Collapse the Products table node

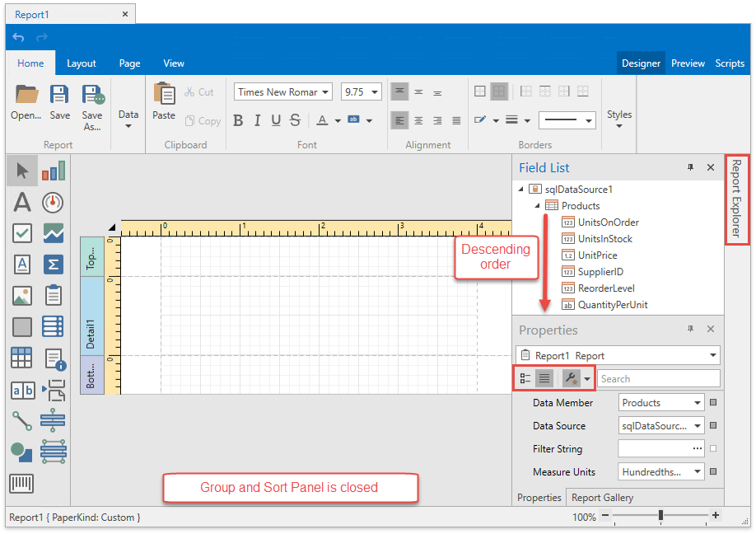coord(537,206)
